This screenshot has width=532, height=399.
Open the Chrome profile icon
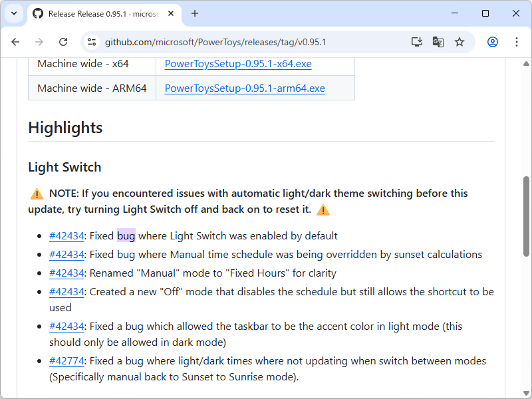493,42
